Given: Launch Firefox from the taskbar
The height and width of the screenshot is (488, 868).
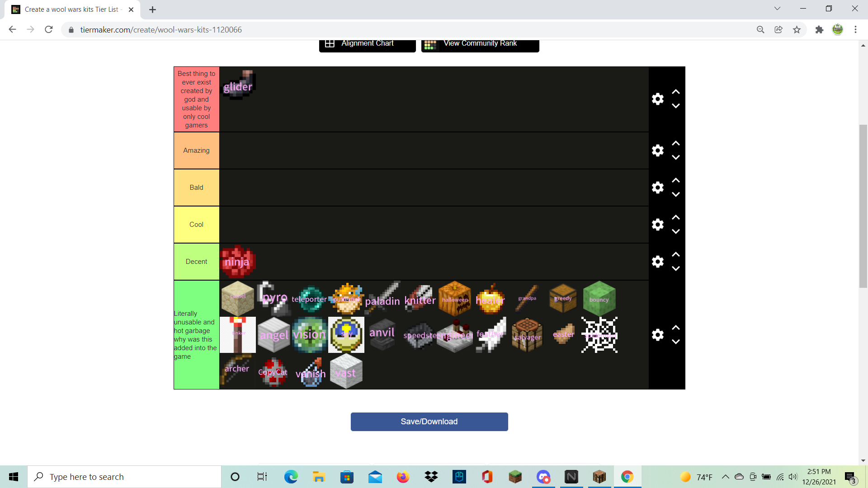Looking at the screenshot, I should pos(403,477).
